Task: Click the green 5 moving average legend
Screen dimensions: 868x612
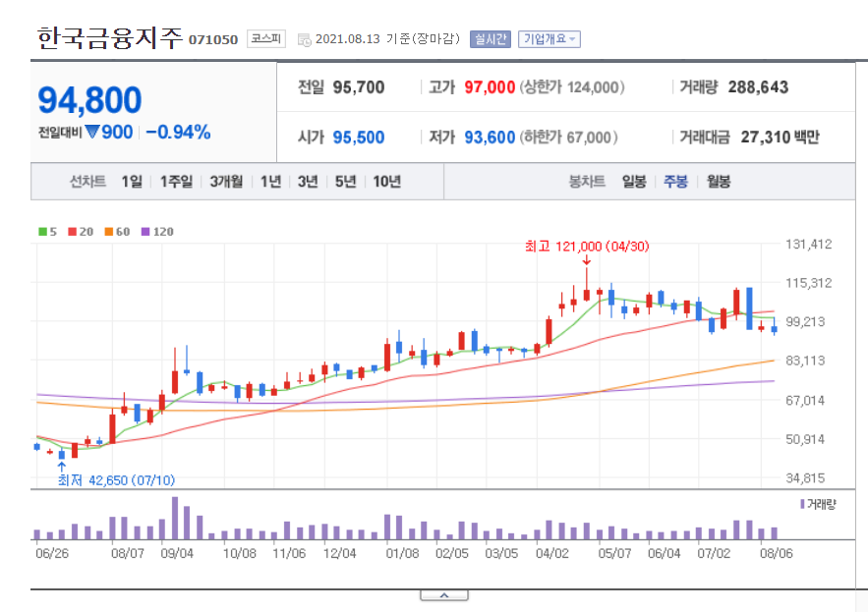Action: tap(47, 232)
